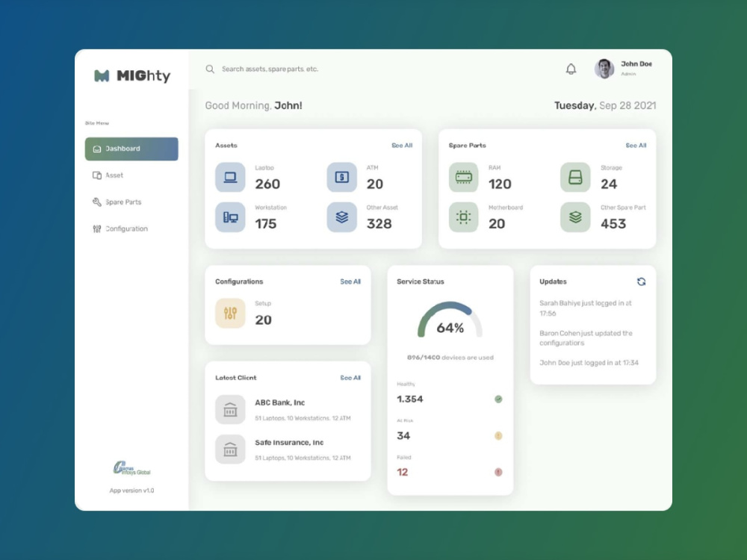747x560 pixels.
Task: Go to the Asset menu item
Action: tap(131, 175)
